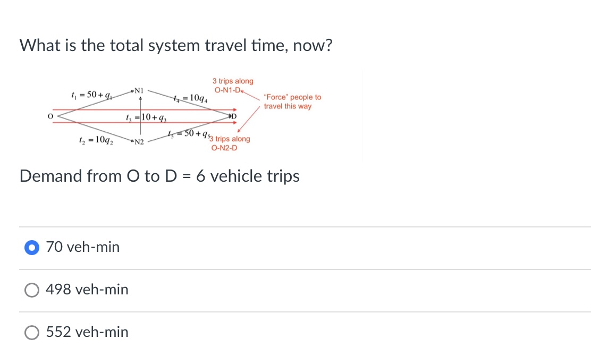Click the 498 veh-min answer text
The height and width of the screenshot is (364, 591).
(x=87, y=290)
